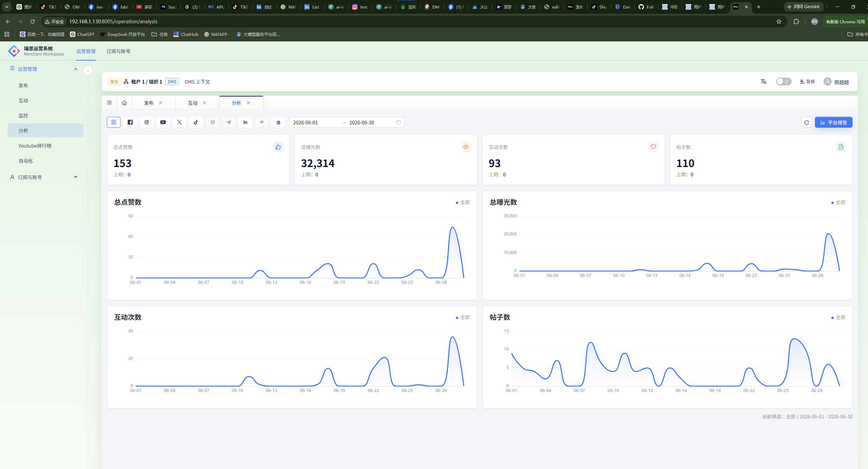Screen dimensions: 868x469
Task: Click the 身份 tag
Action: tap(114, 81)
